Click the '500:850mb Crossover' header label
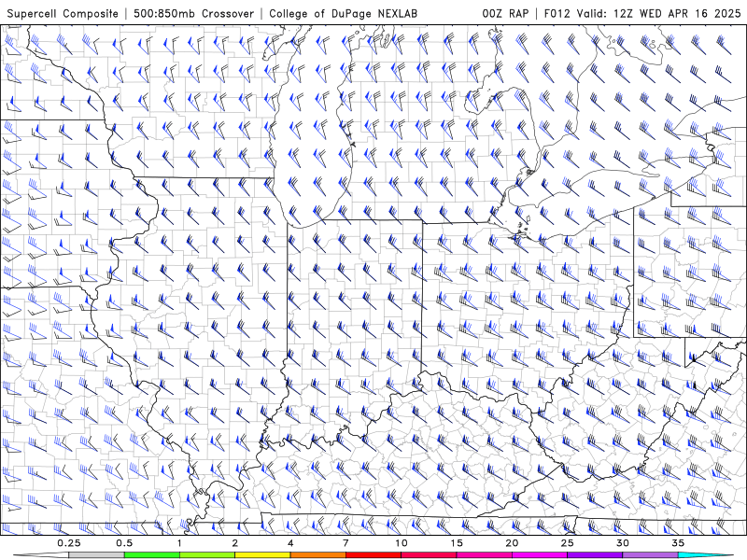The width and height of the screenshot is (747, 560). coord(194,14)
